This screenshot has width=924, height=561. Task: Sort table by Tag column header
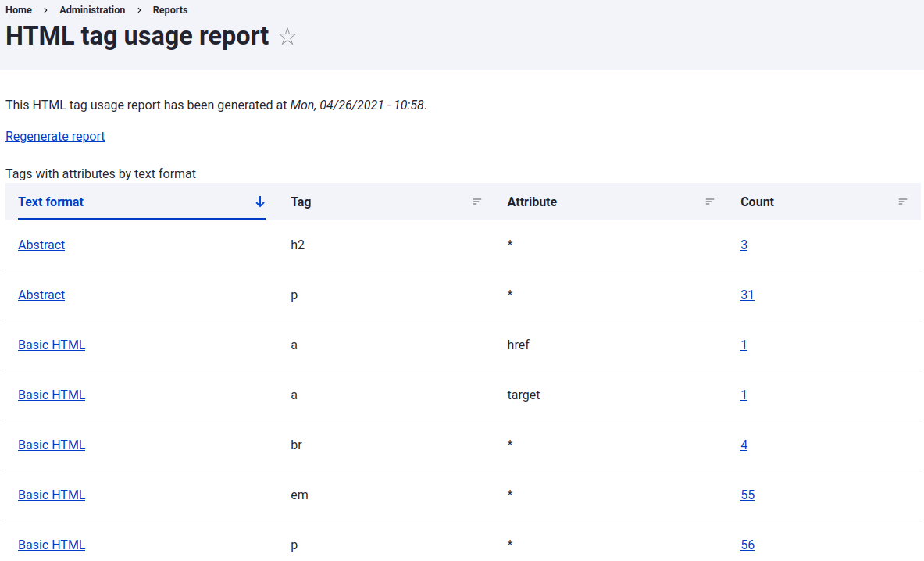301,202
